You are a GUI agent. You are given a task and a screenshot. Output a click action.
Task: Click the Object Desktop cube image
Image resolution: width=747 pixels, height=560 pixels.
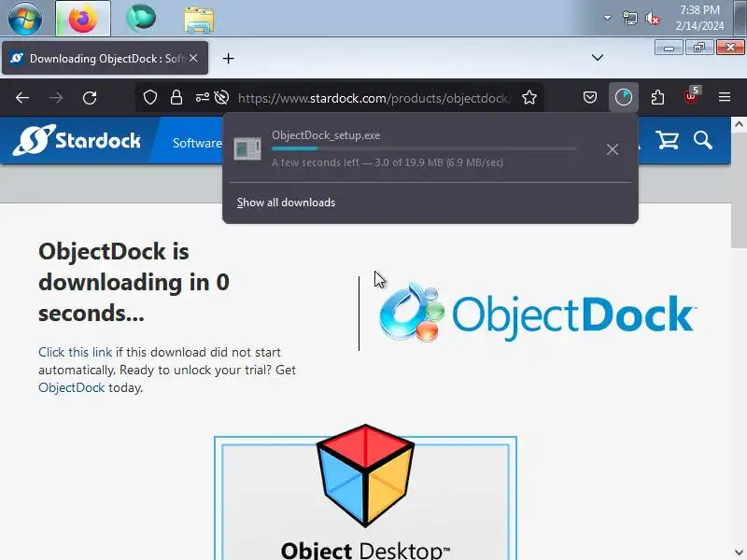(365, 476)
